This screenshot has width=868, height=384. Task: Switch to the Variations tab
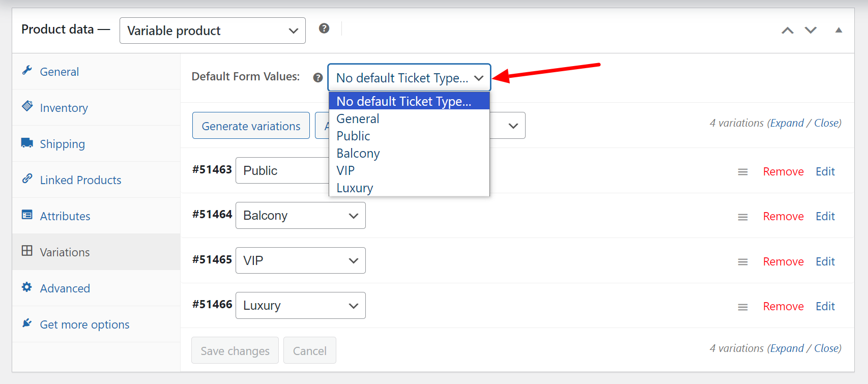tap(96, 252)
